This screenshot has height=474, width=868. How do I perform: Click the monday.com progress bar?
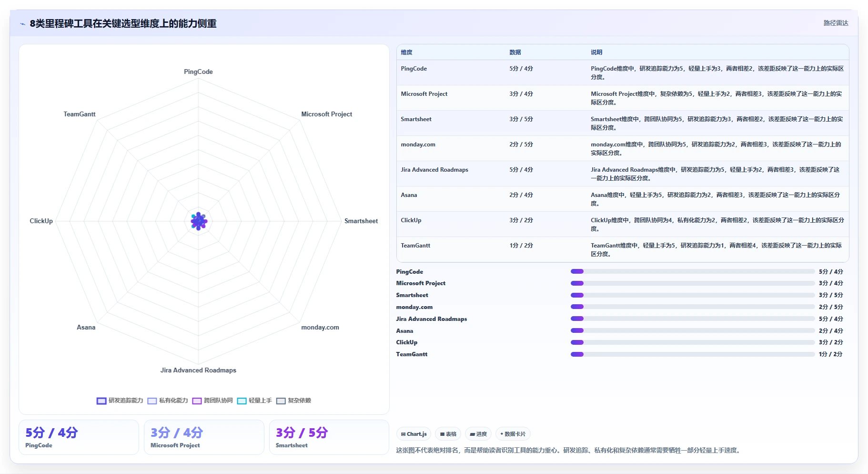point(693,307)
